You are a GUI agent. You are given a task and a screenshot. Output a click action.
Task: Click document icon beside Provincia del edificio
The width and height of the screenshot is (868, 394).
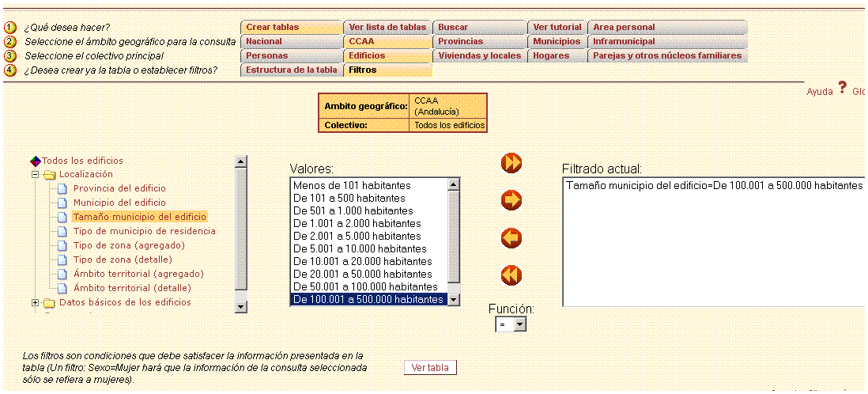click(62, 189)
